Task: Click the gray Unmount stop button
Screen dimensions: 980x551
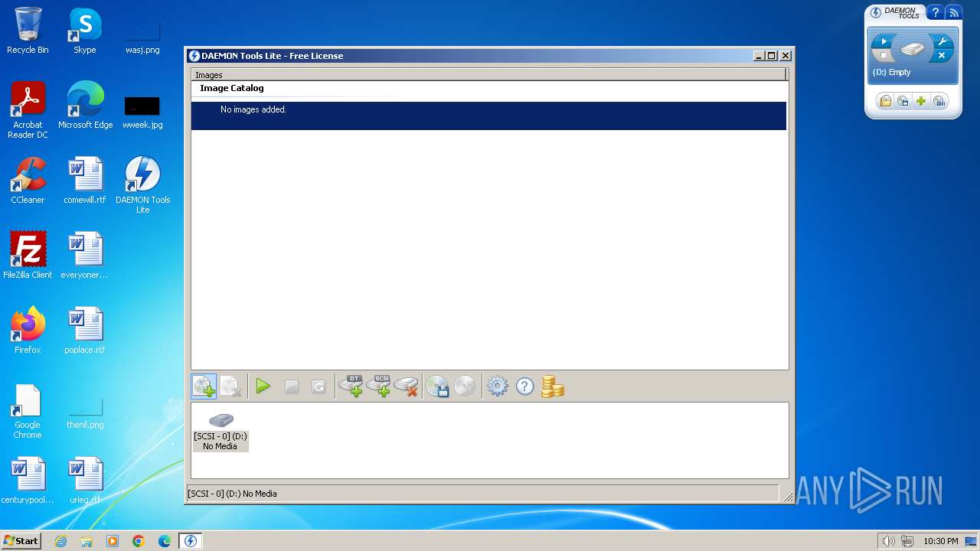Action: (292, 387)
